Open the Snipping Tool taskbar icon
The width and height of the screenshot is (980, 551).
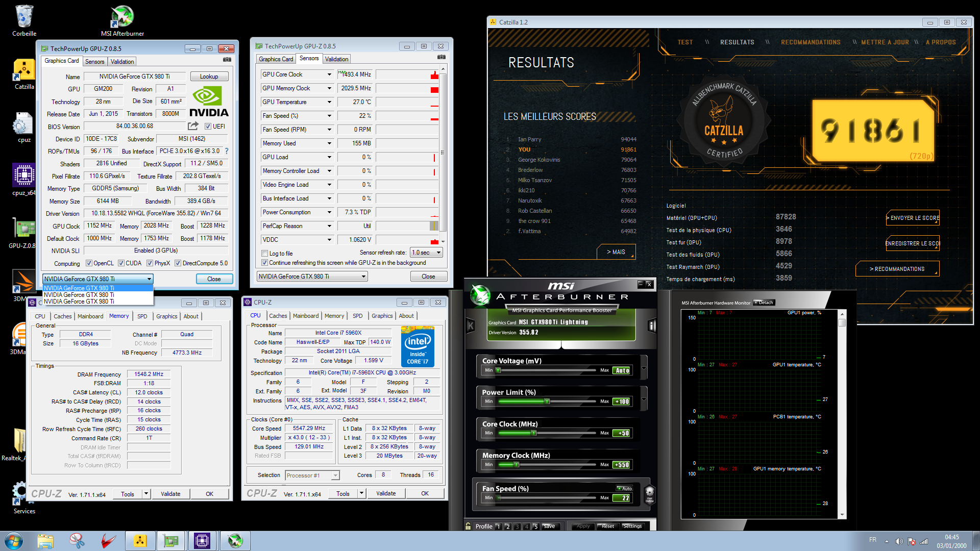point(77,541)
